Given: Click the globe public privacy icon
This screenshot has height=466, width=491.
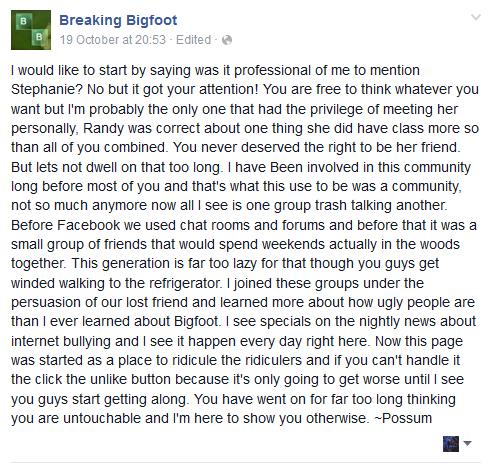Looking at the screenshot, I should [x=227, y=40].
